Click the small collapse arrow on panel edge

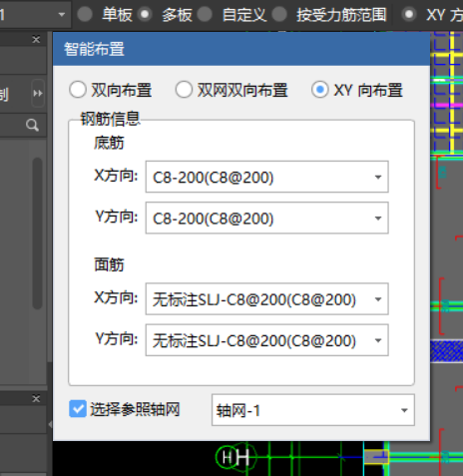click(50, 424)
